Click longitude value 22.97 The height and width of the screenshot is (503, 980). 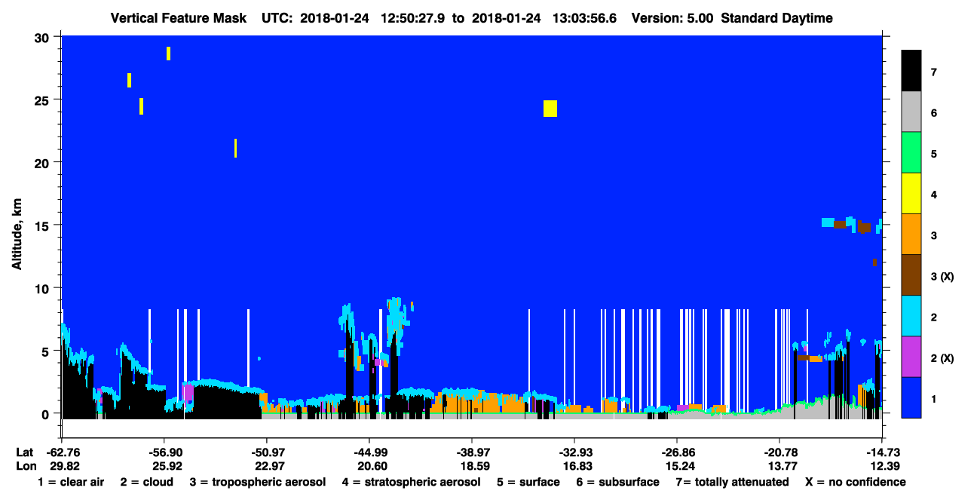coord(270,466)
